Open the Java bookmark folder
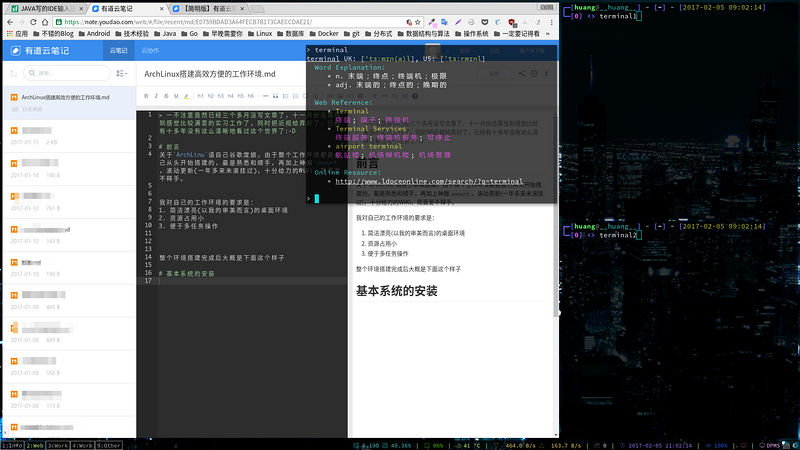This screenshot has height=450, width=800. click(165, 34)
